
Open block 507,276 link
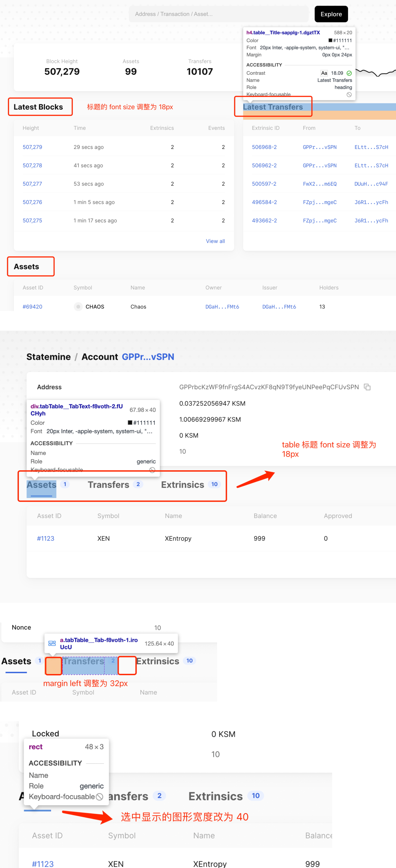[x=32, y=202]
